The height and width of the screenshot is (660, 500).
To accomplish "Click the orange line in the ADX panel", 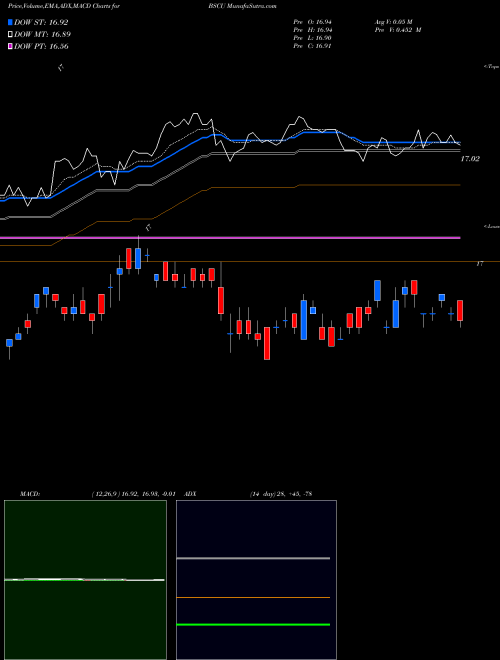I will pyautogui.click(x=253, y=597).
